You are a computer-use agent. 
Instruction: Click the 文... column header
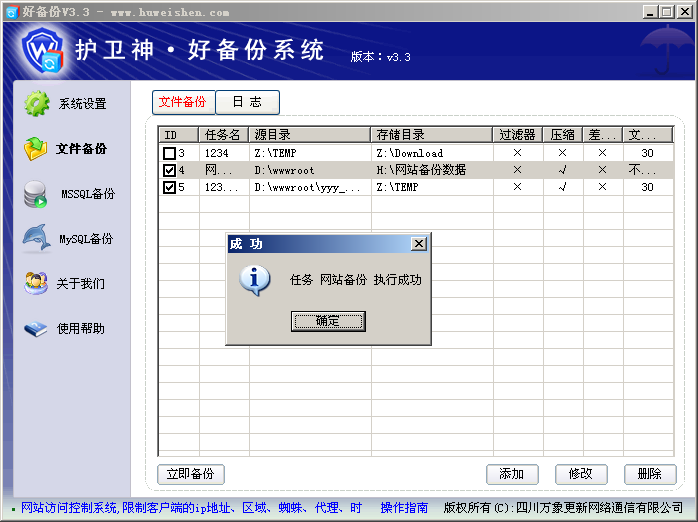click(x=647, y=135)
